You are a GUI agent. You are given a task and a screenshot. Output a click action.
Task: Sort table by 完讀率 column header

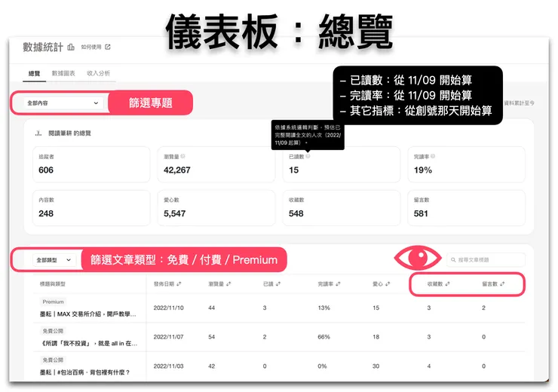(330, 284)
